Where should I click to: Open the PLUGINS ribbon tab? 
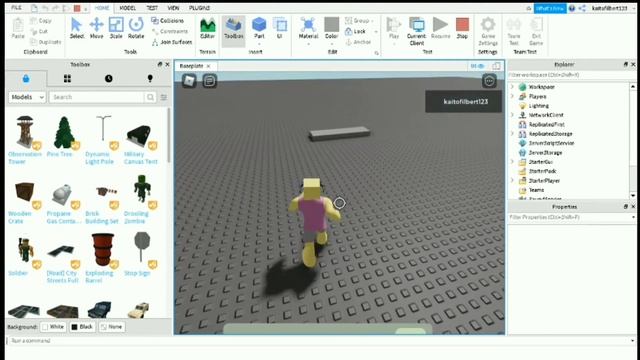click(199, 8)
